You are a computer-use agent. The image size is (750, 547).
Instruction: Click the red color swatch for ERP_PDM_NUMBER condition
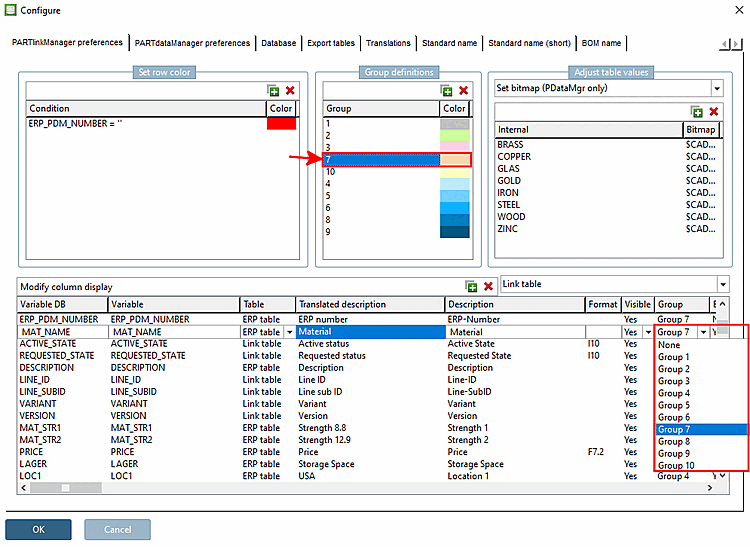point(281,123)
